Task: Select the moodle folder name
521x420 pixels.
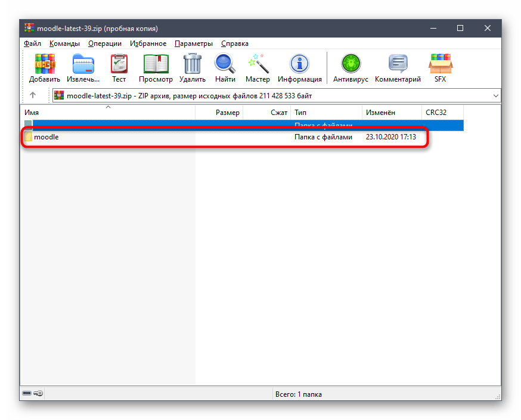Action: pyautogui.click(x=46, y=137)
